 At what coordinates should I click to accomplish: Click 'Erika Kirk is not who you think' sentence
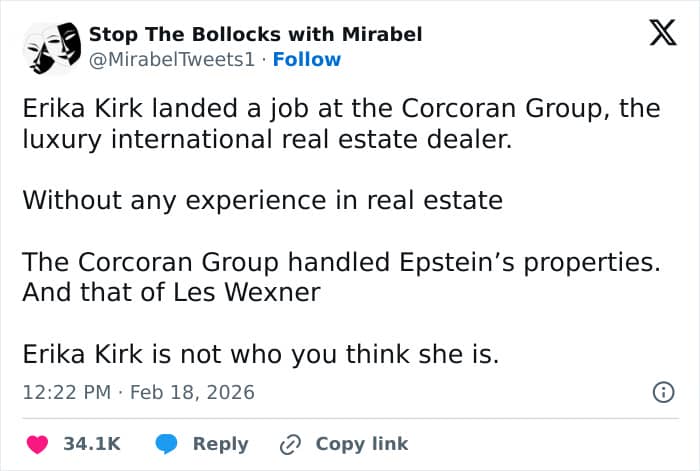click(x=260, y=355)
